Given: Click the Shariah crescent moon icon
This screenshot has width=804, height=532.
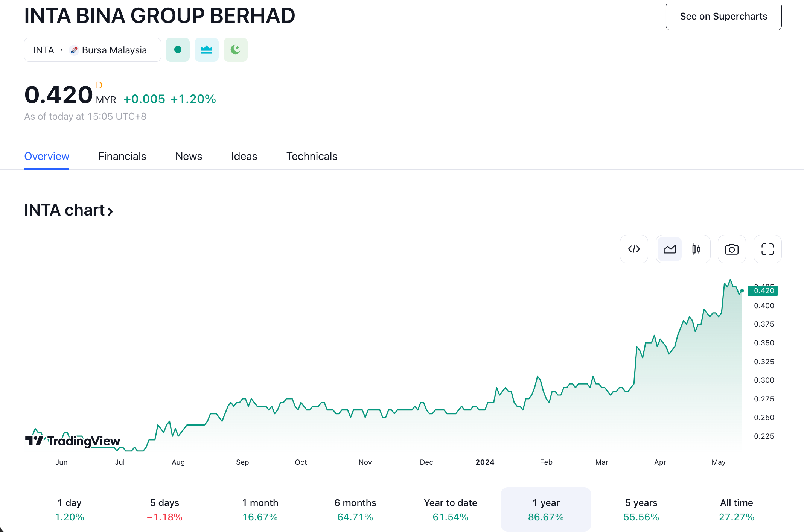Looking at the screenshot, I should pyautogui.click(x=236, y=50).
